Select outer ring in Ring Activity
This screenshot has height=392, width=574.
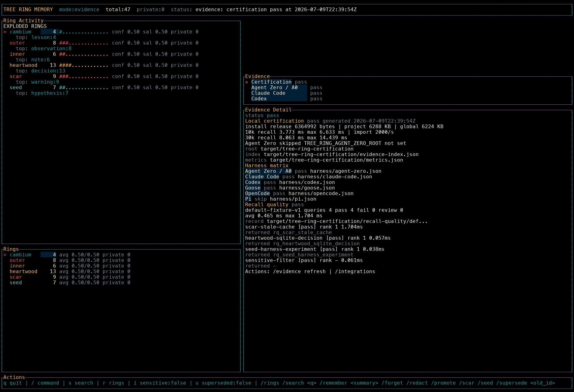tap(104, 43)
